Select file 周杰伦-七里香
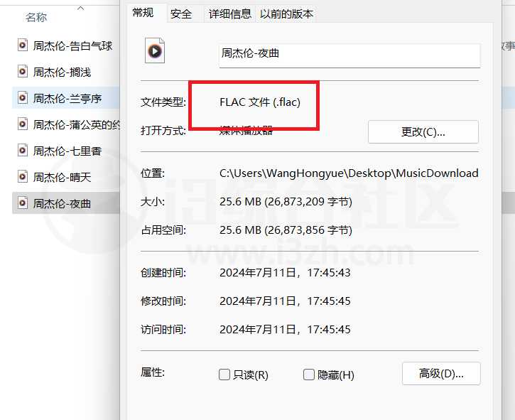The width and height of the screenshot is (515, 420). pyautogui.click(x=67, y=151)
